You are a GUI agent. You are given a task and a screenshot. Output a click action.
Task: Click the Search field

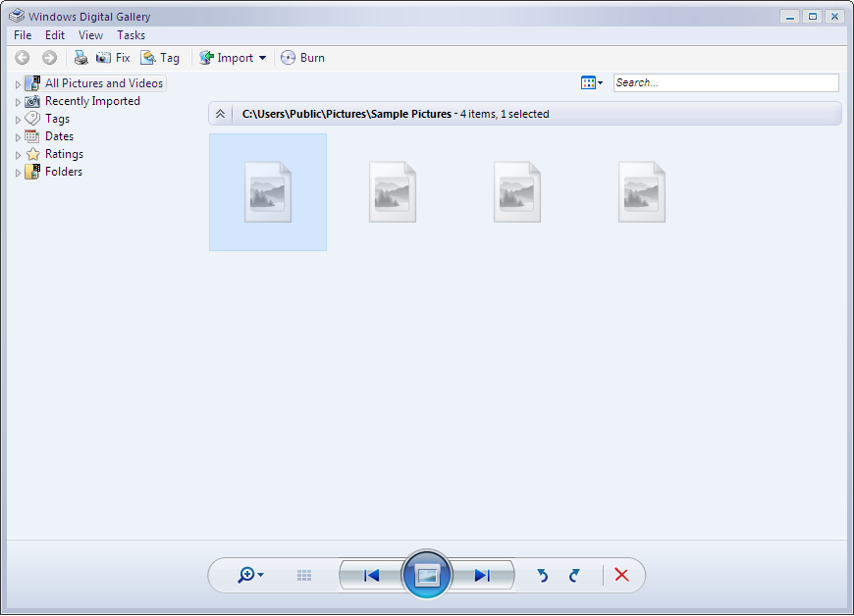(726, 82)
